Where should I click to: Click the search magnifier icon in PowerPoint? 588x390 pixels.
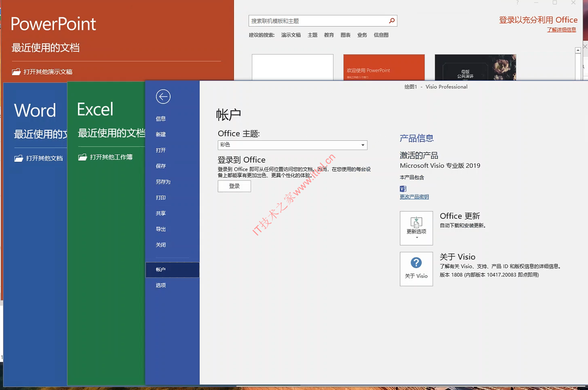pos(392,21)
